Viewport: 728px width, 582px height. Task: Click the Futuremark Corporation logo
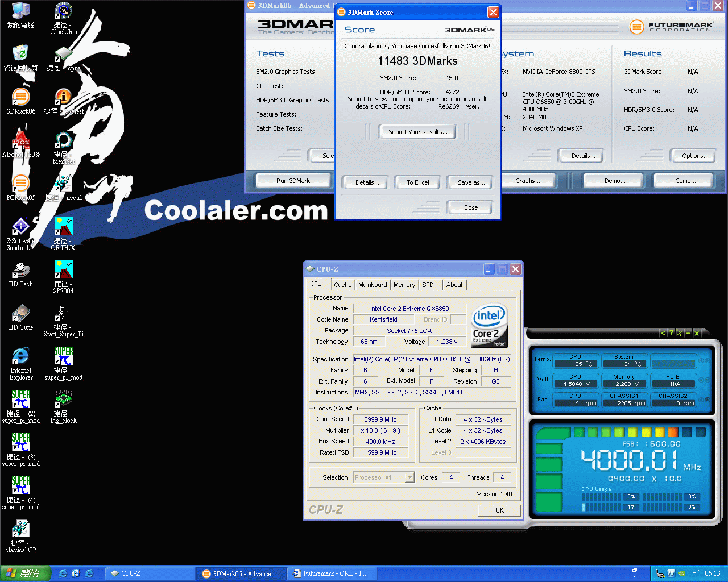pyautogui.click(x=671, y=26)
